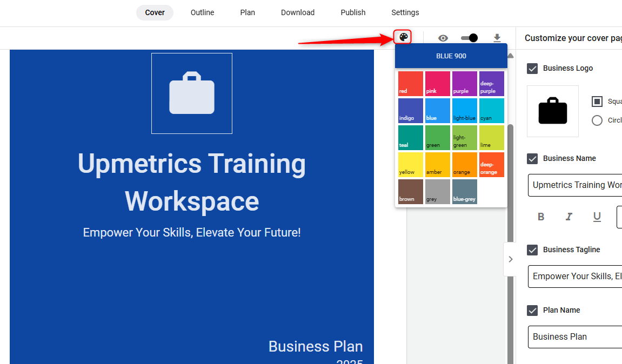This screenshot has height=364, width=622.
Task: Click the Plan Name input field
Action: tap(575, 337)
